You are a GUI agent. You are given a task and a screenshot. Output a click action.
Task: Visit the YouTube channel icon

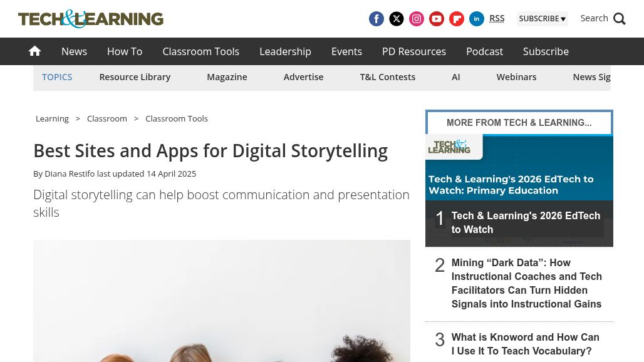click(437, 19)
